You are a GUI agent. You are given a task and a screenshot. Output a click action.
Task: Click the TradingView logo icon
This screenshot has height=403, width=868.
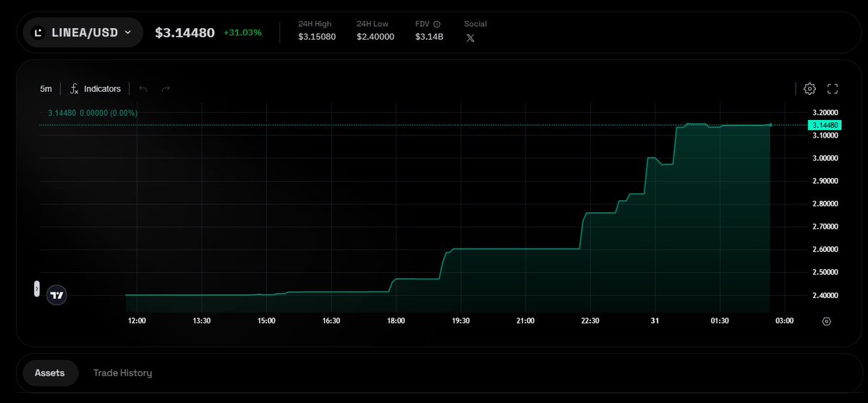pos(57,295)
